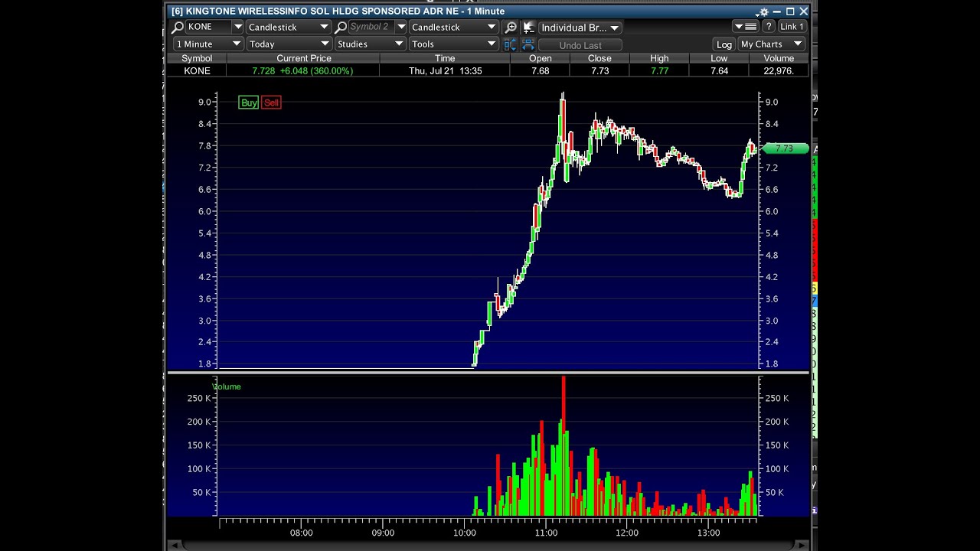Click the Open column header

540,58
